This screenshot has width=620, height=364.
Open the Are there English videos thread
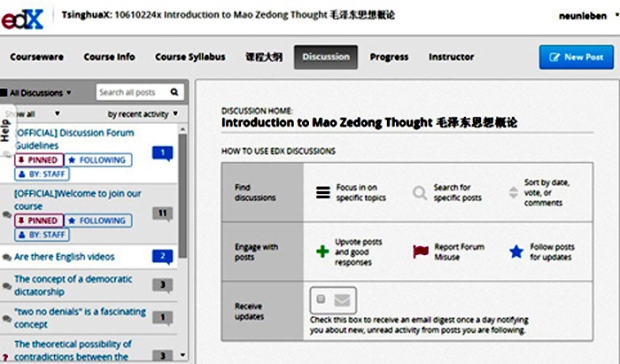coord(65,257)
